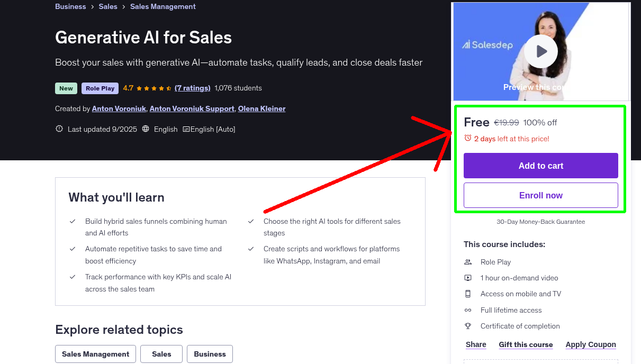Click checkmark beside Choose the right AI tools
The width and height of the screenshot is (641, 364).
point(251,221)
